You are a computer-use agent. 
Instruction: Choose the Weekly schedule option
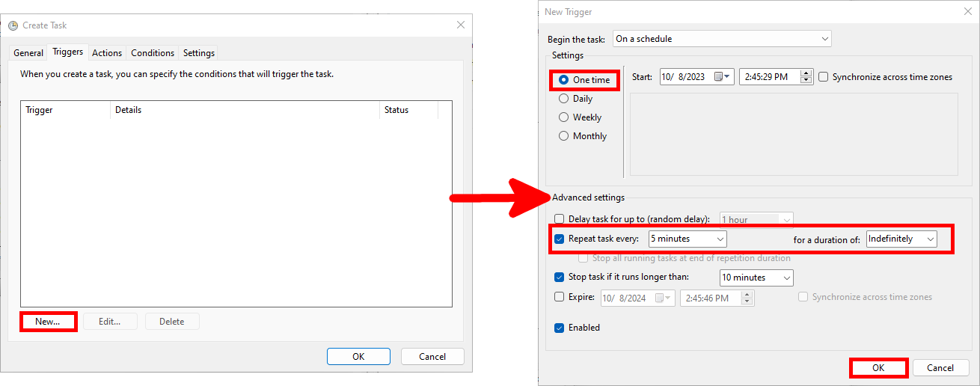point(564,117)
